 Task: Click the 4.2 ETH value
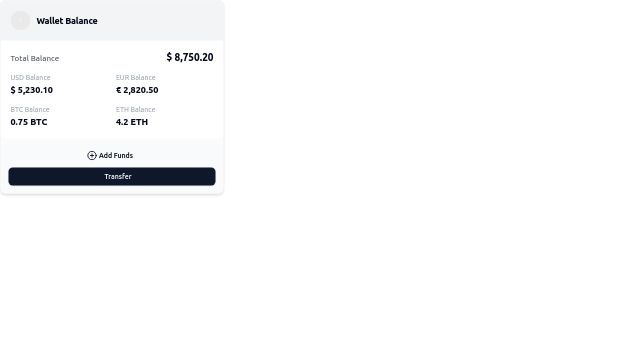coord(132,122)
